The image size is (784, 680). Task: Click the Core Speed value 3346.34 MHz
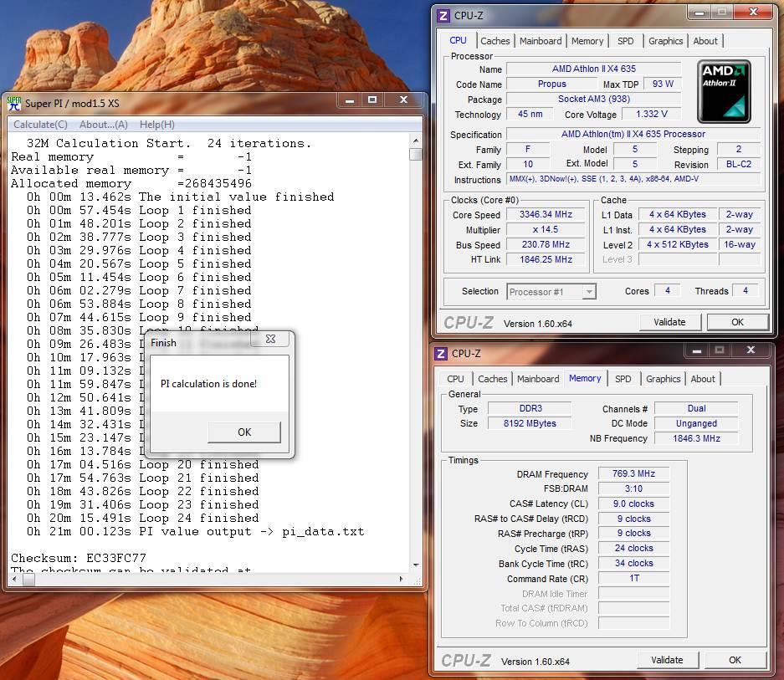point(546,214)
